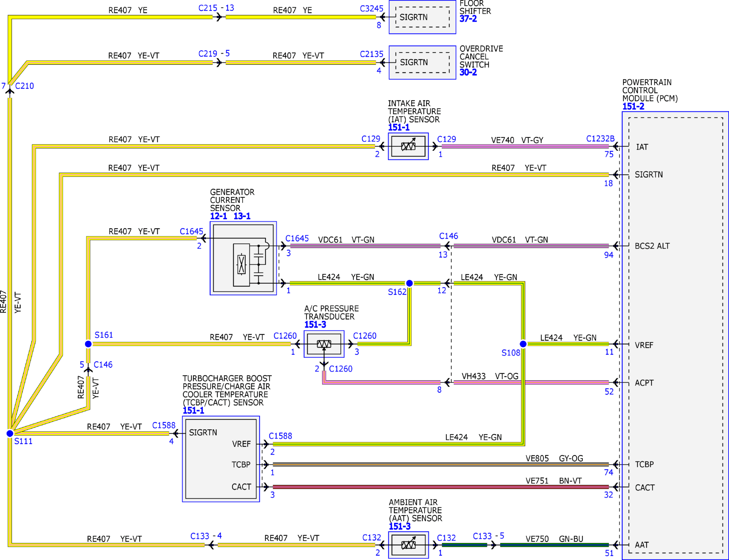Click the AAT sensor thermistor symbol
The image size is (729, 560).
point(408,545)
